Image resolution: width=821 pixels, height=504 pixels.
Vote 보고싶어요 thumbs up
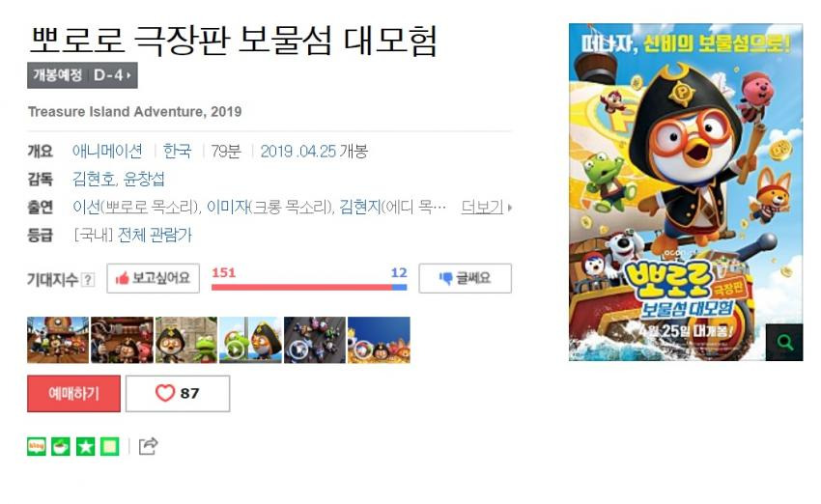click(153, 278)
